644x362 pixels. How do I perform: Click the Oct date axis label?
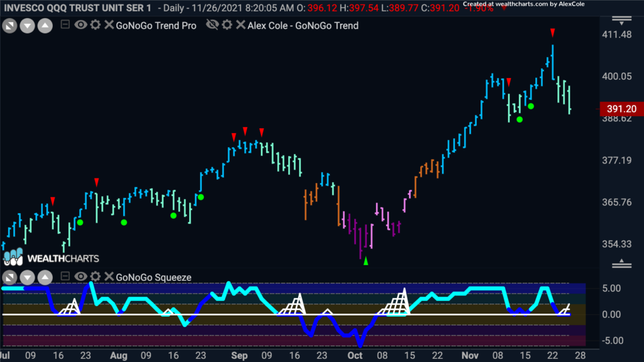click(355, 356)
